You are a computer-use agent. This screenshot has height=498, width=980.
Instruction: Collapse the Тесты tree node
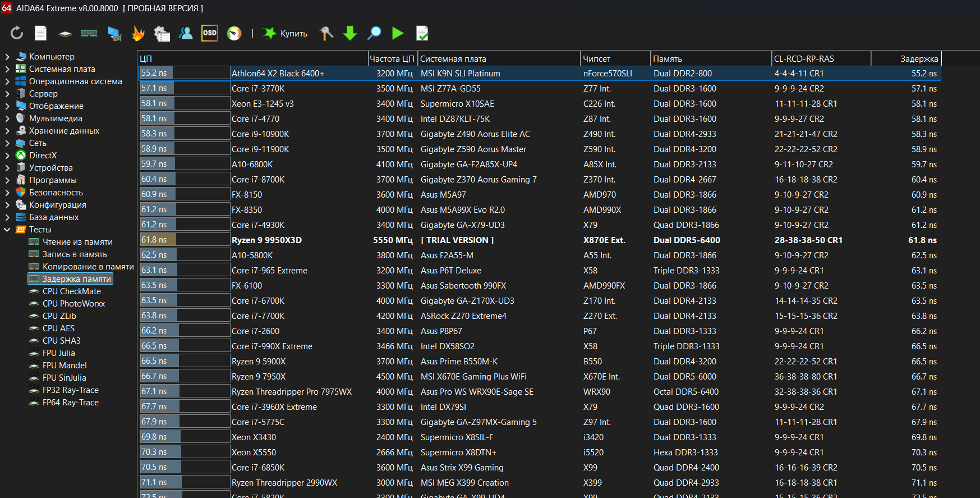coord(7,230)
